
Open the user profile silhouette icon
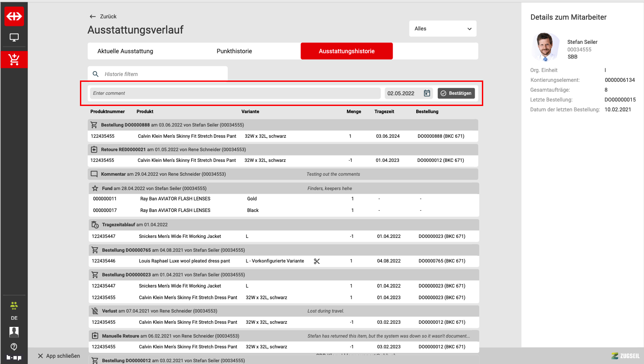pyautogui.click(x=14, y=332)
